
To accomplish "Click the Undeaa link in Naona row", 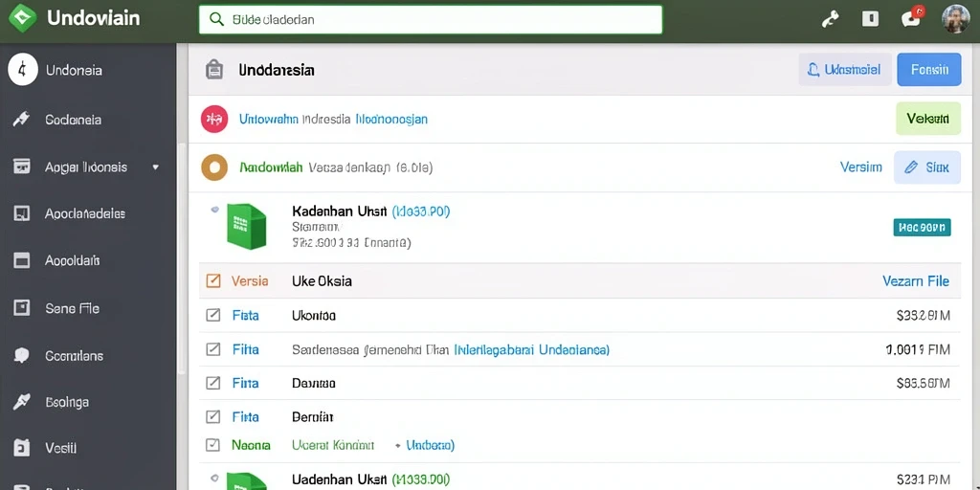I will 430,445.
